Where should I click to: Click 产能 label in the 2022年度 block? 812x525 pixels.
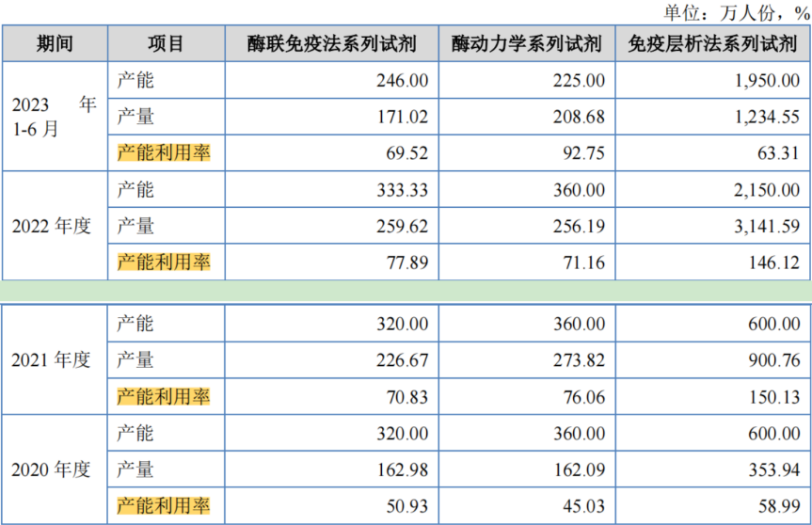(135, 189)
